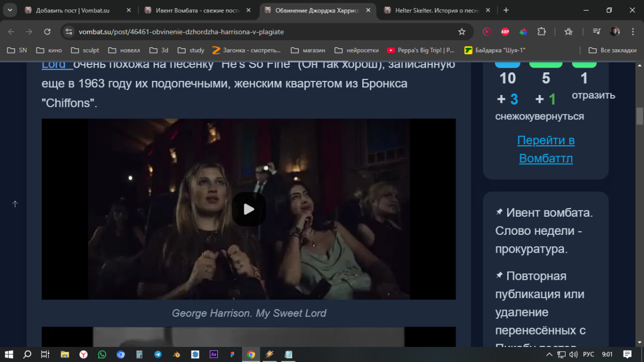Click the 'снежокувернуться' action text
This screenshot has height=362, width=644.
tap(539, 116)
